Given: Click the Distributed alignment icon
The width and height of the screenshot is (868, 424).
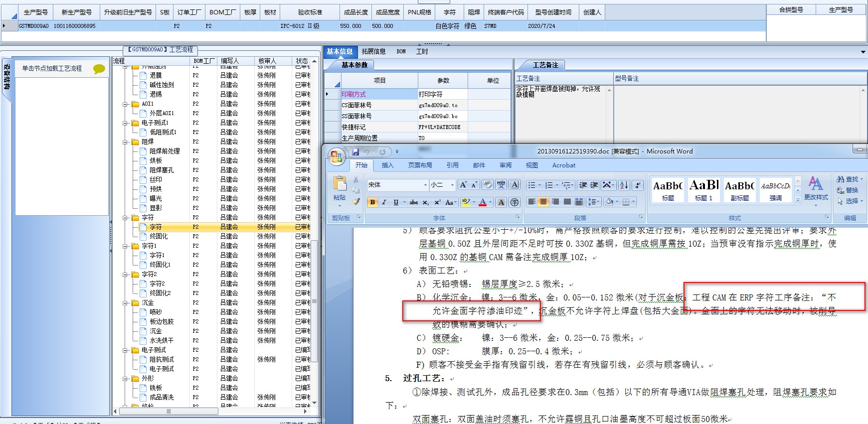Looking at the screenshot, I should click(x=579, y=202).
